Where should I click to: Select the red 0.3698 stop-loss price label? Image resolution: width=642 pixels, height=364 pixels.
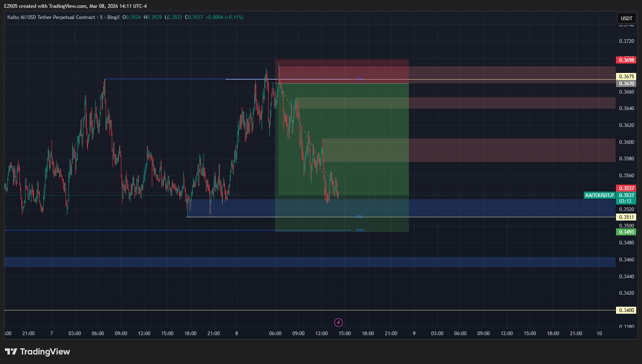(626, 60)
